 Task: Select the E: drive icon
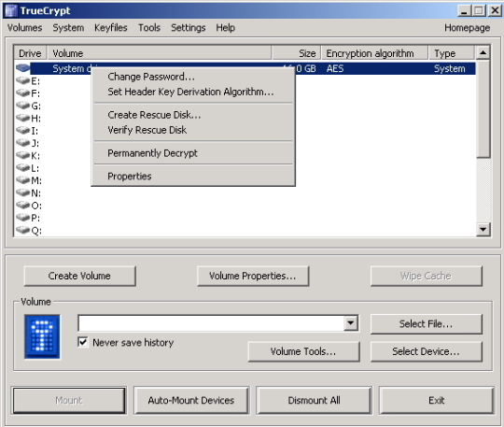pos(22,80)
